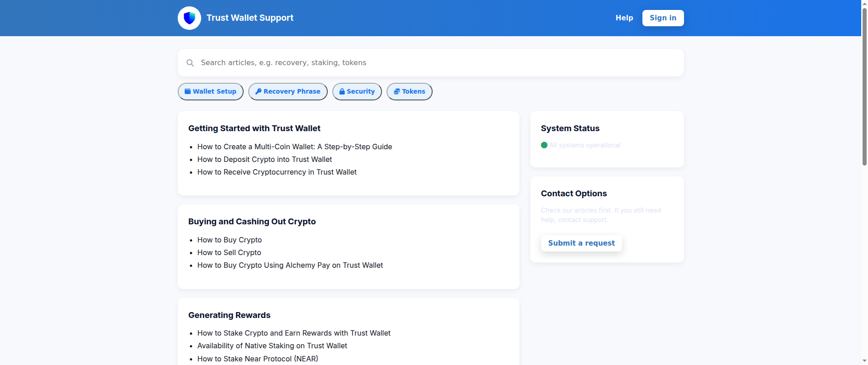Click the 'Buying and Cashing Out Crypto' heading
Image resolution: width=868 pixels, height=365 pixels.
[x=252, y=222]
